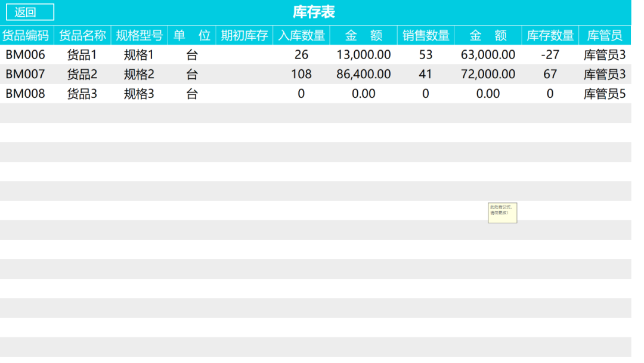Click the 库管员 header cell
Image resolution: width=644 pixels, height=363 pixels.
tap(605, 35)
